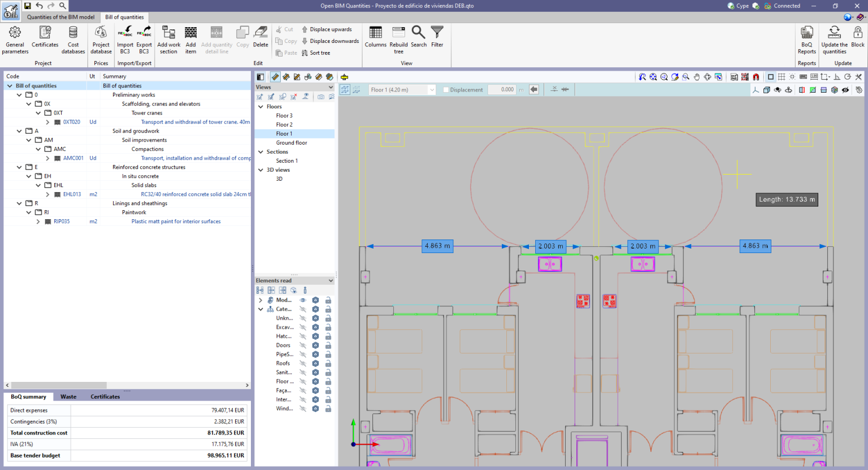
Task: Toggle visibility of the Doors category
Action: tap(303, 345)
